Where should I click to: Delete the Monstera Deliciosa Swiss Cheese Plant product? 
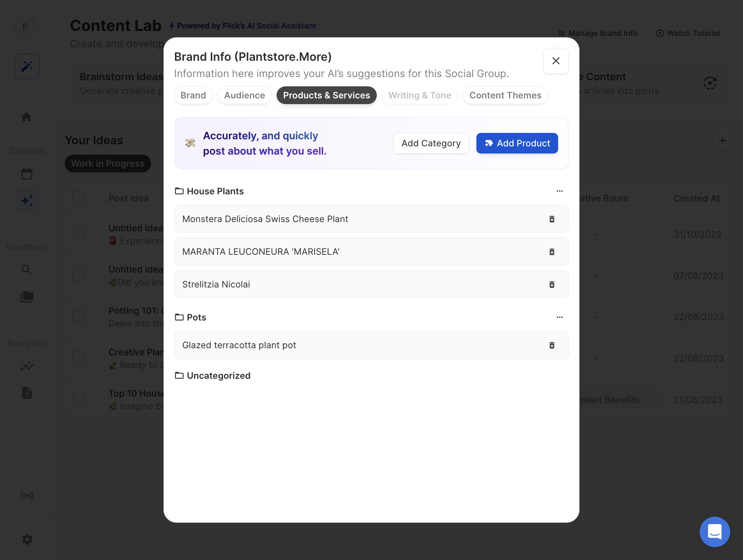point(552,219)
